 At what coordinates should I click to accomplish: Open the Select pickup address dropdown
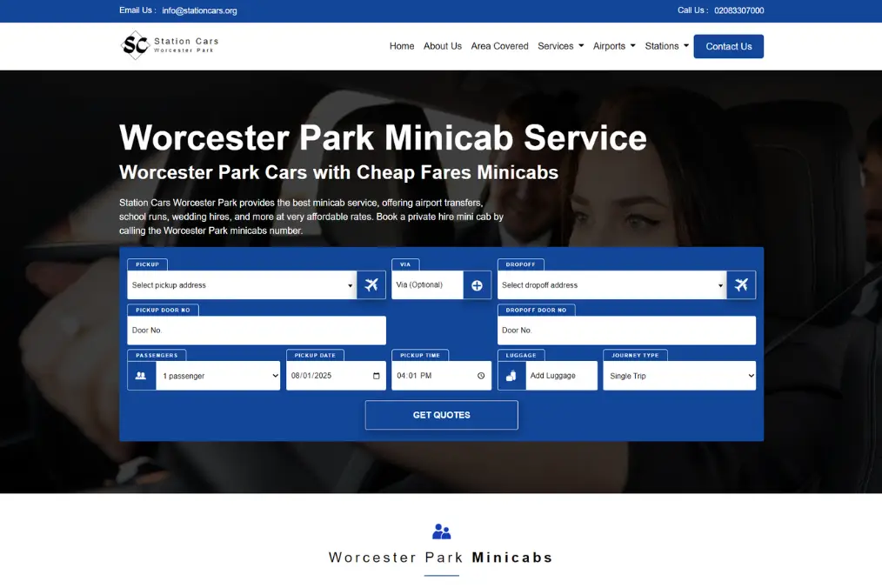point(242,285)
